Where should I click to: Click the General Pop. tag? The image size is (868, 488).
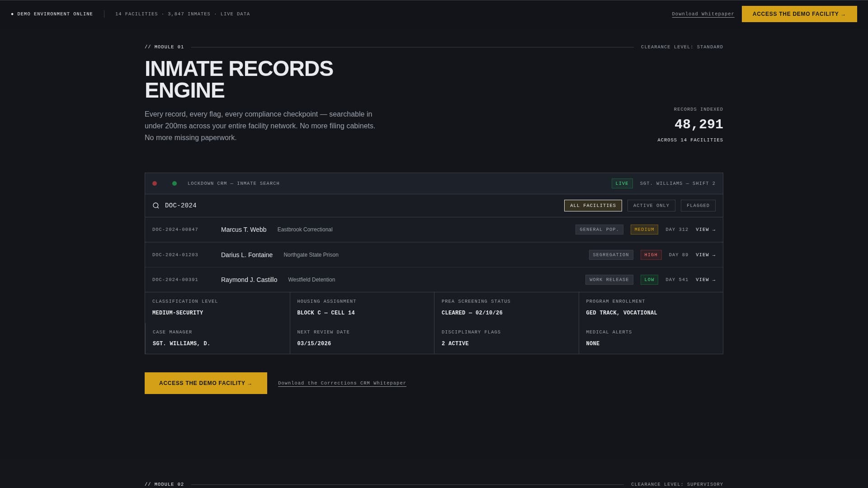coord(599,230)
